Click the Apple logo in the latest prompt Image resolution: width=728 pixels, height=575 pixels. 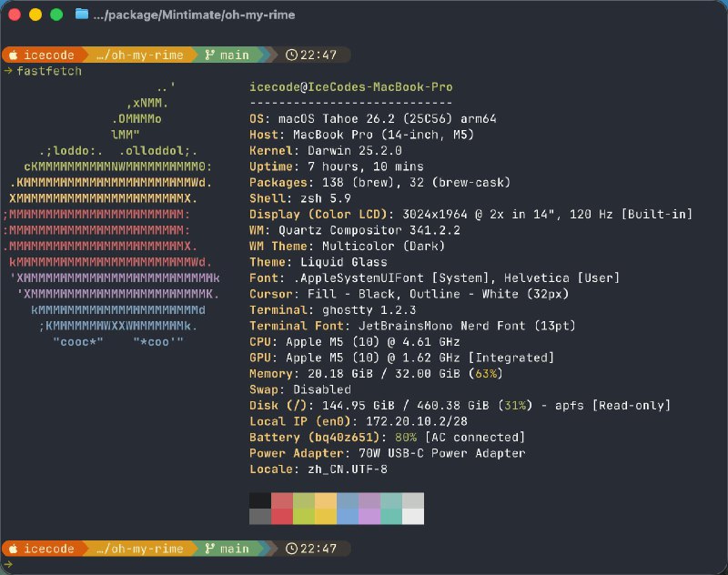[x=14, y=549]
